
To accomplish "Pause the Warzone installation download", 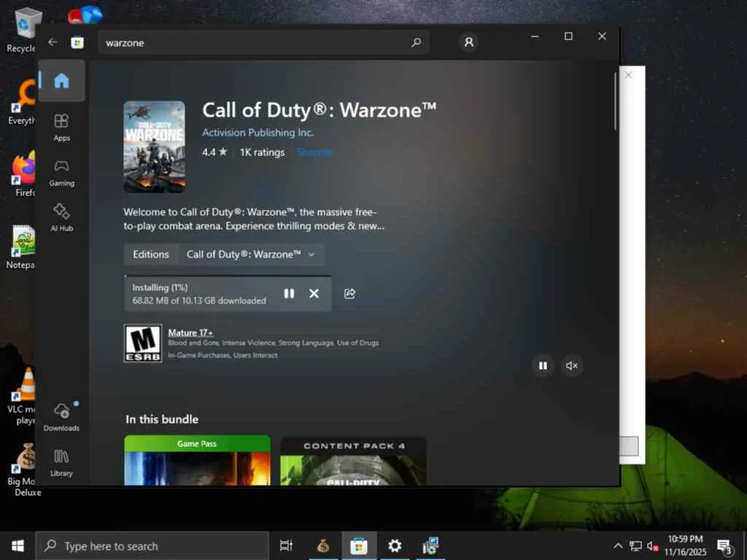I will tap(289, 293).
